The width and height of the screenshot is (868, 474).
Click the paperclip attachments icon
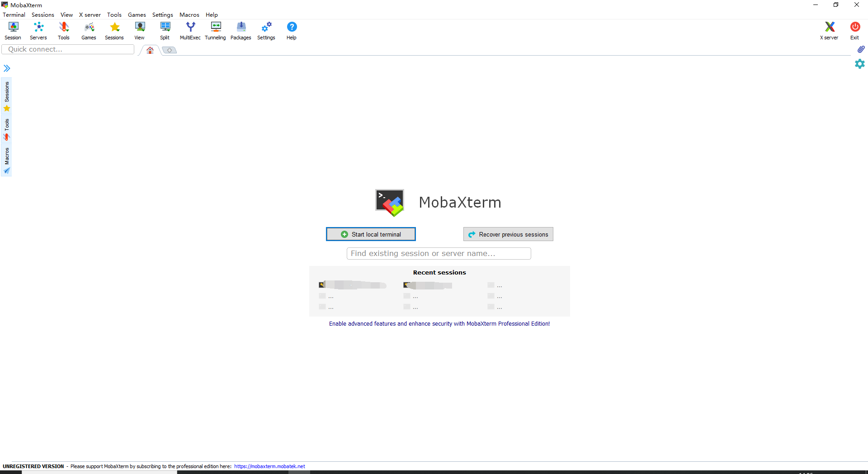861,49
